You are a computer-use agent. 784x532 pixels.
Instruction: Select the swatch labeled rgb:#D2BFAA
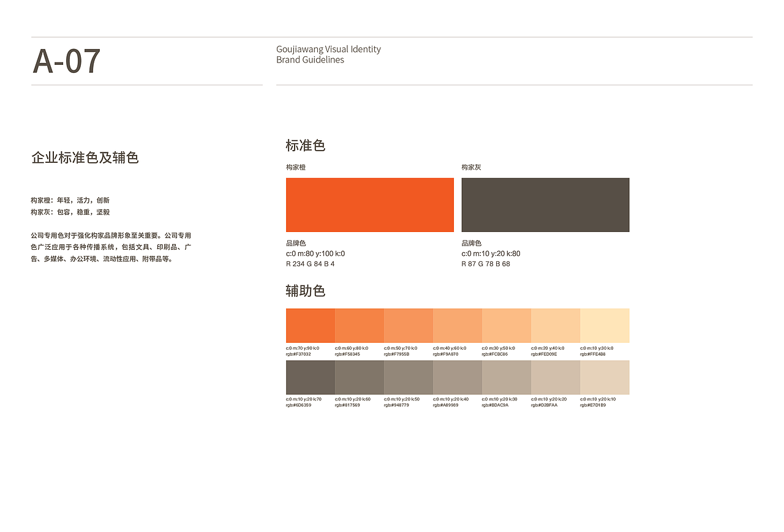(x=556, y=377)
